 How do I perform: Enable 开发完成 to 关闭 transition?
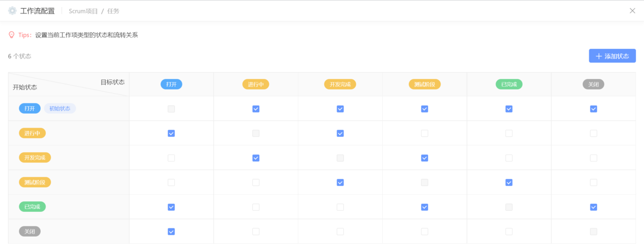[594, 158]
